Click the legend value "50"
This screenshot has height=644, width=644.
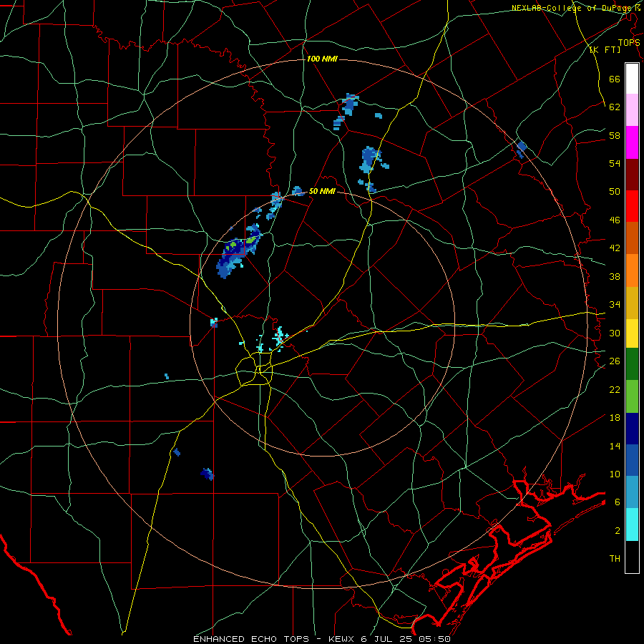(615, 191)
